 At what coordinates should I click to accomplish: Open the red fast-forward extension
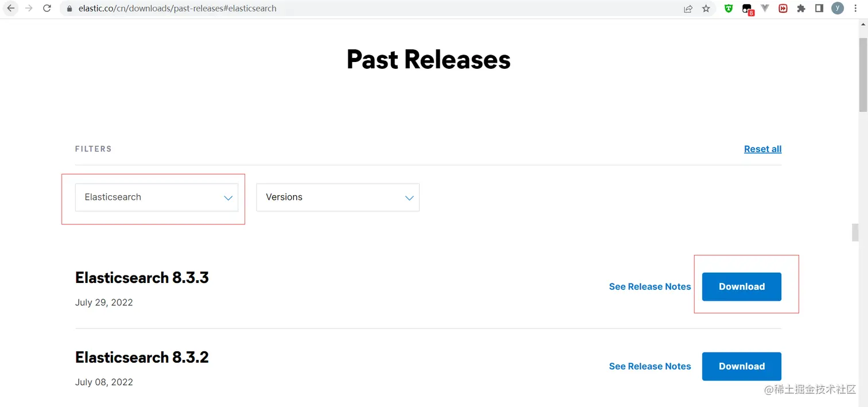tap(783, 9)
